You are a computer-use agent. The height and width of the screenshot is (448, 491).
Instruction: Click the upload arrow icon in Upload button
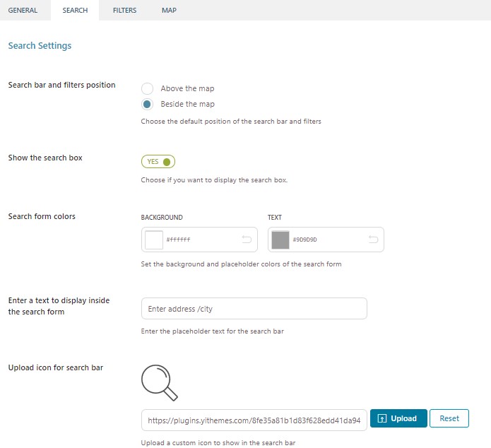[x=382, y=418]
